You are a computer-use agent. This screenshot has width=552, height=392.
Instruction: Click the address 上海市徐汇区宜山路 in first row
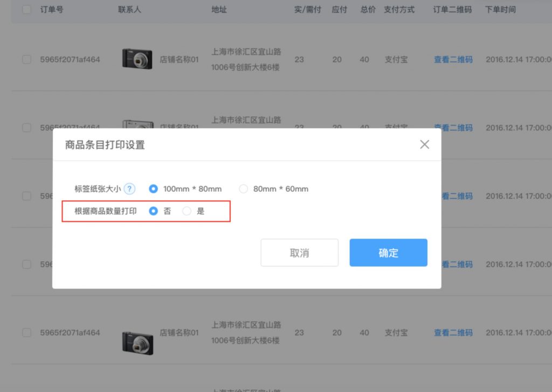pyautogui.click(x=246, y=52)
